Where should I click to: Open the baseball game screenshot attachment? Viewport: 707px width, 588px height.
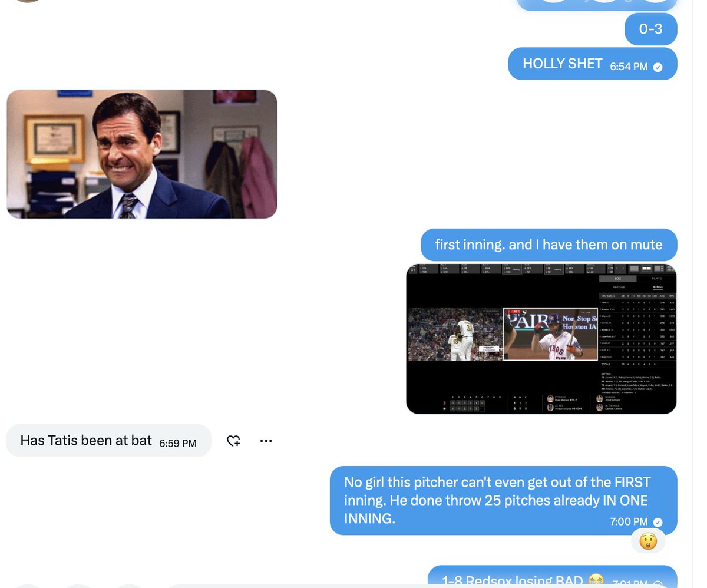(541, 339)
